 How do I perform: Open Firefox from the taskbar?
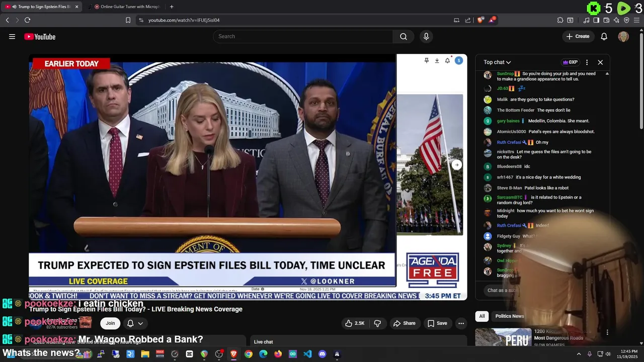pos(278,354)
